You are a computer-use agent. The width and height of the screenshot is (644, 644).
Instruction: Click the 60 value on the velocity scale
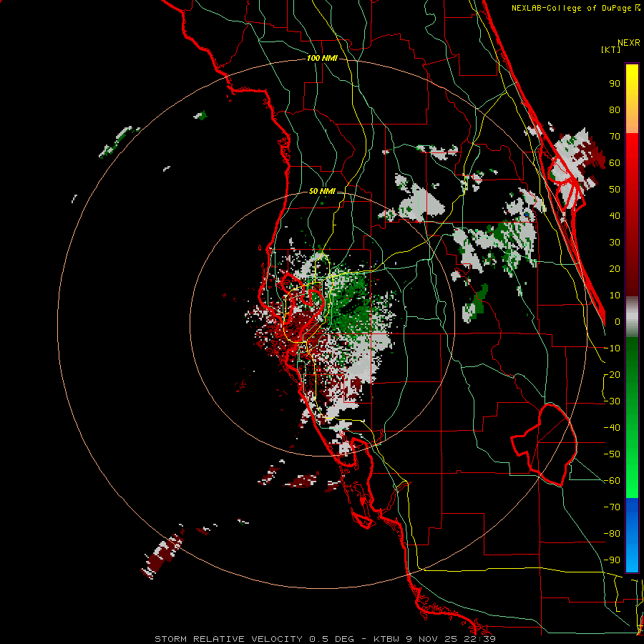[x=615, y=162]
